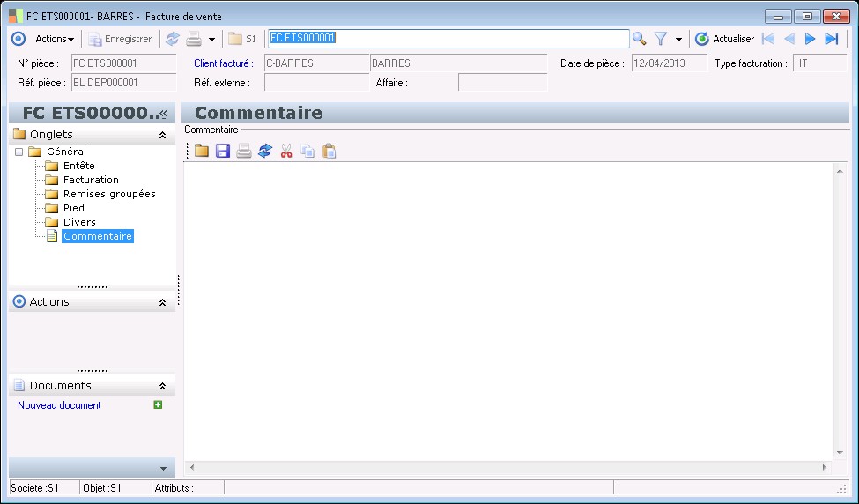
Task: Click the N° pièce field
Action: point(124,63)
